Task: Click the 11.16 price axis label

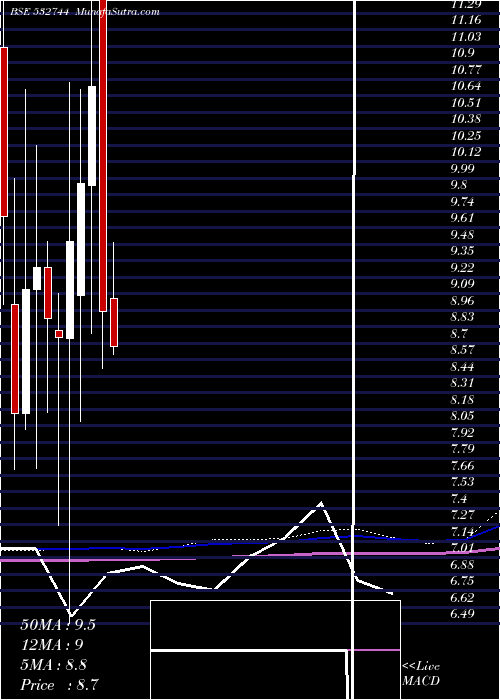Action: click(466, 20)
